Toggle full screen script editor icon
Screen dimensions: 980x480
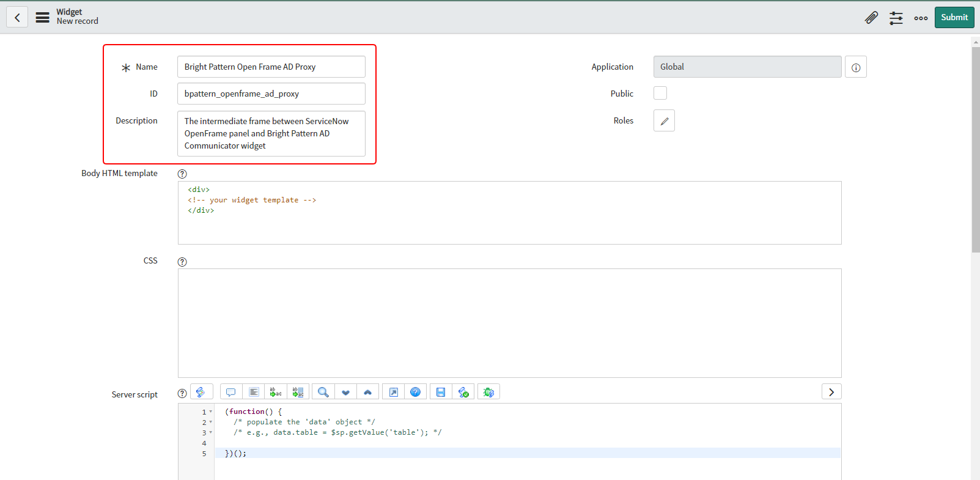coord(394,392)
